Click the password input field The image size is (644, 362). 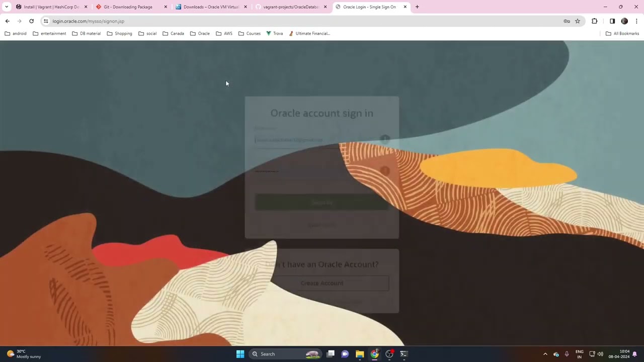coord(322,171)
